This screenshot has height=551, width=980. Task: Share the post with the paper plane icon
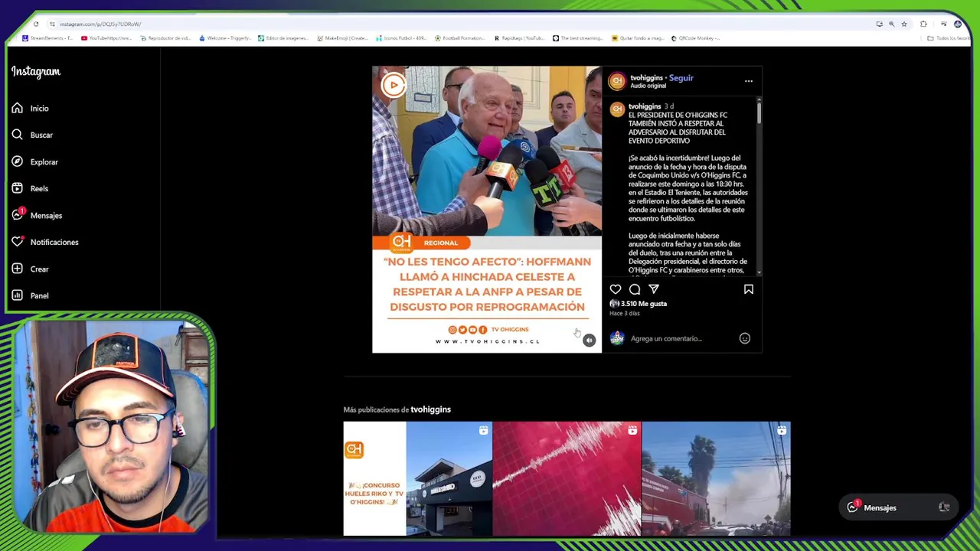(654, 289)
